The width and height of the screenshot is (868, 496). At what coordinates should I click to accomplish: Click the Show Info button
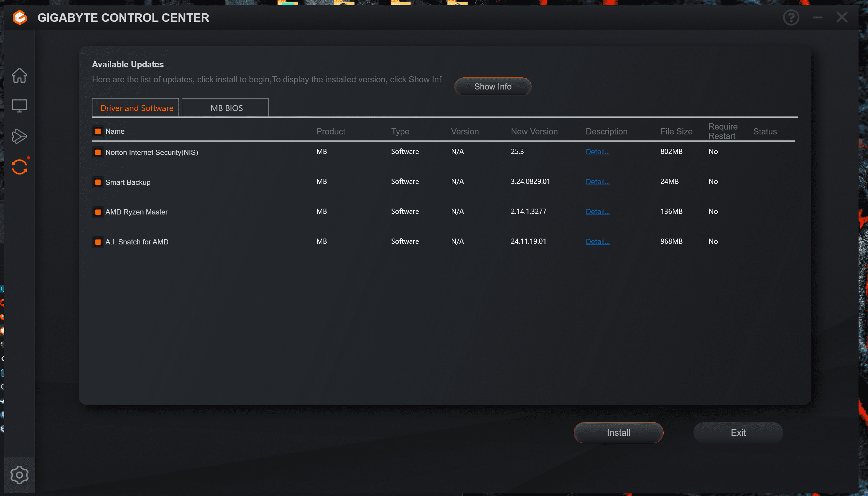pos(493,87)
